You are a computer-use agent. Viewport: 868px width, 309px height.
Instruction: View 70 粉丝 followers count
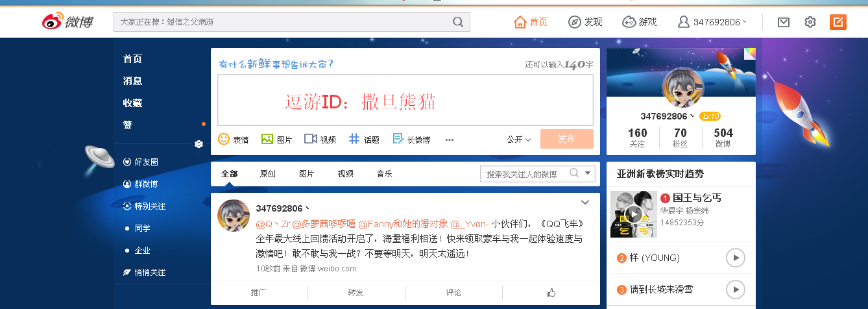(x=681, y=138)
